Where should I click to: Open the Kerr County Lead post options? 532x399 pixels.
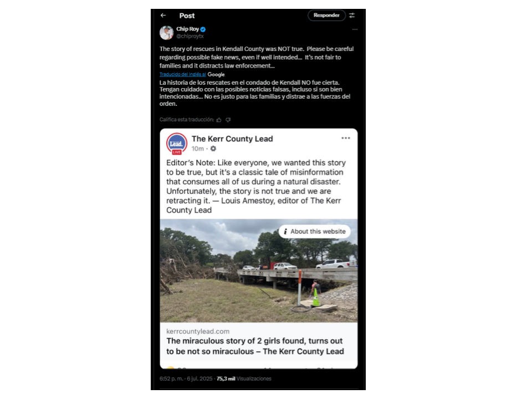pos(346,138)
